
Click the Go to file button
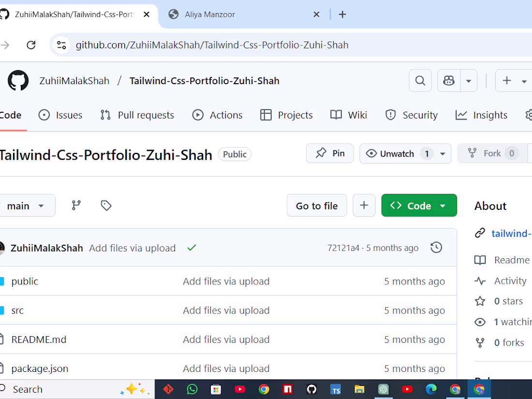point(317,205)
